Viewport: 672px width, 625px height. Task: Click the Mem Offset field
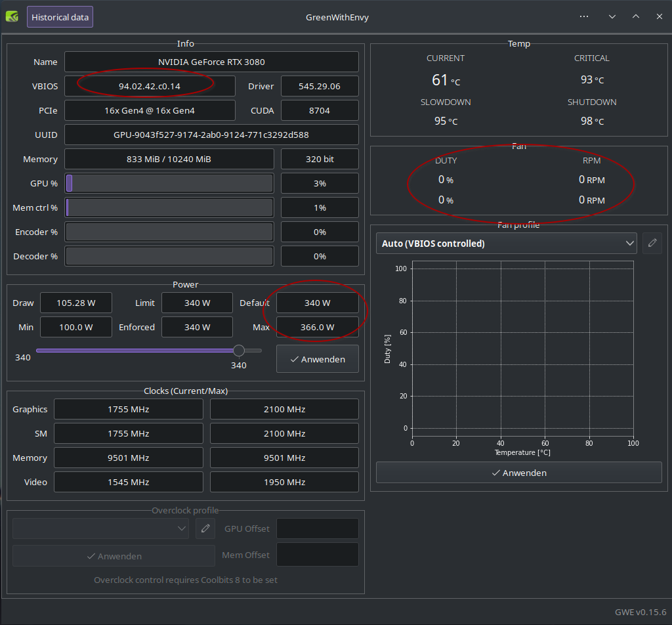(318, 555)
